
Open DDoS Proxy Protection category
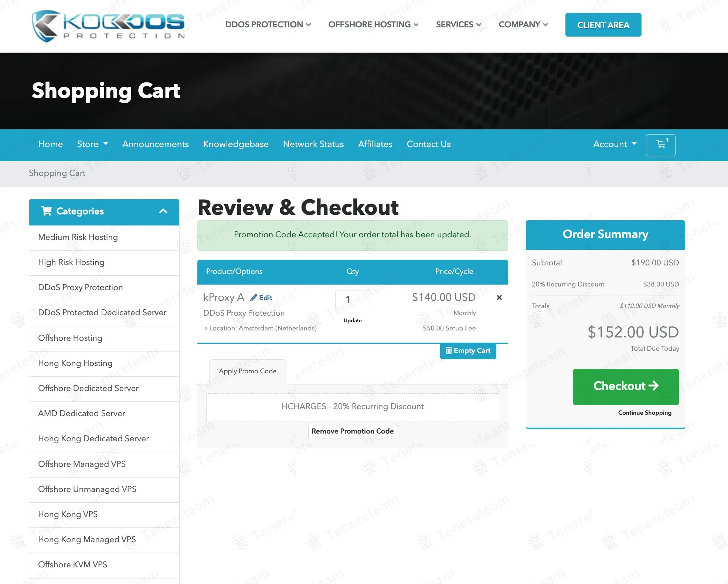pyautogui.click(x=80, y=288)
